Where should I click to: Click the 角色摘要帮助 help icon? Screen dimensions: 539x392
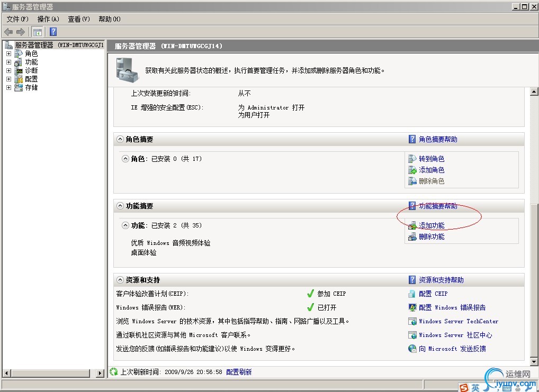(x=412, y=139)
